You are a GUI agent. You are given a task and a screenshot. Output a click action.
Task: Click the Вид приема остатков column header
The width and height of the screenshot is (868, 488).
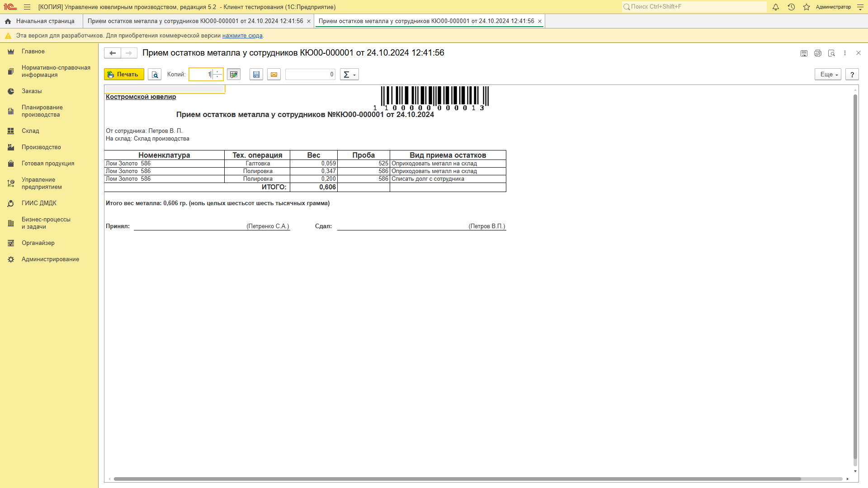point(448,155)
